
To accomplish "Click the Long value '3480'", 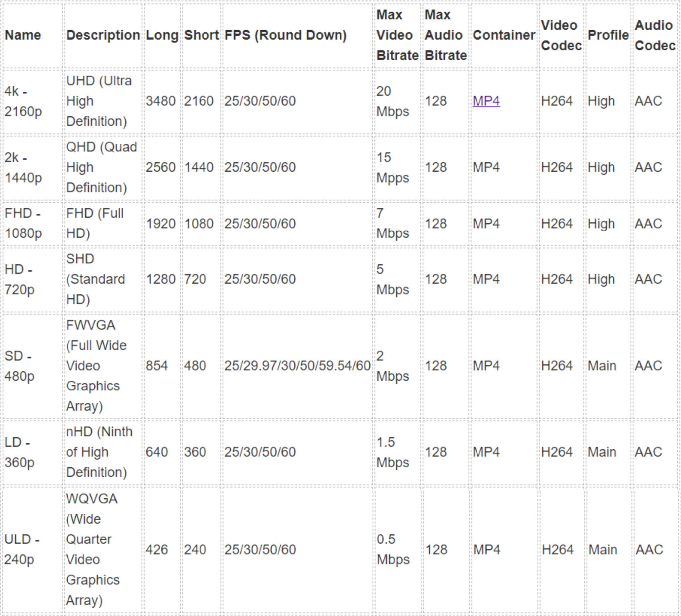I will click(161, 101).
